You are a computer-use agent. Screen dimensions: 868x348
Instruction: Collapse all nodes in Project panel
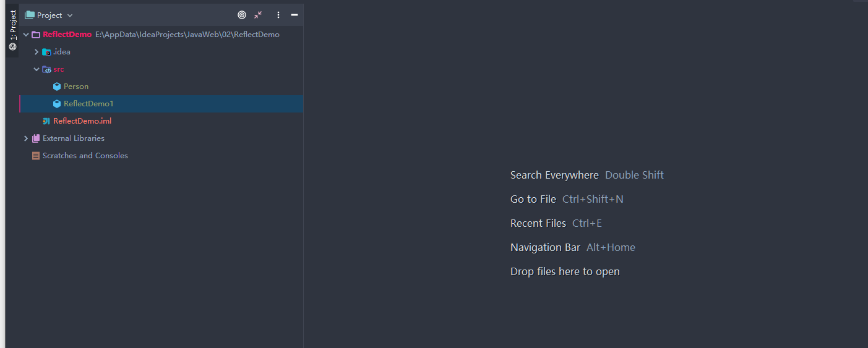(259, 15)
